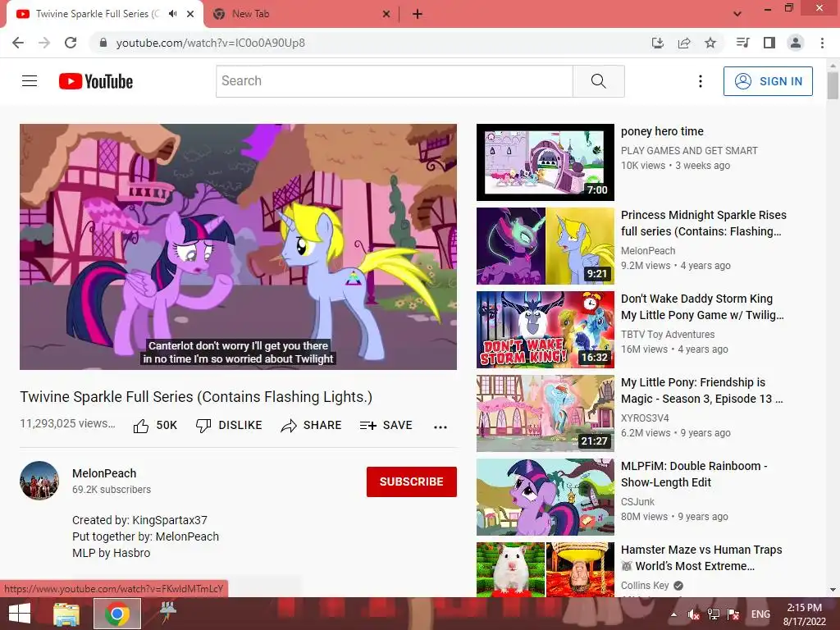Image resolution: width=840 pixels, height=630 pixels.
Task: Subscribe to MelonPeach channel
Action: [412, 482]
